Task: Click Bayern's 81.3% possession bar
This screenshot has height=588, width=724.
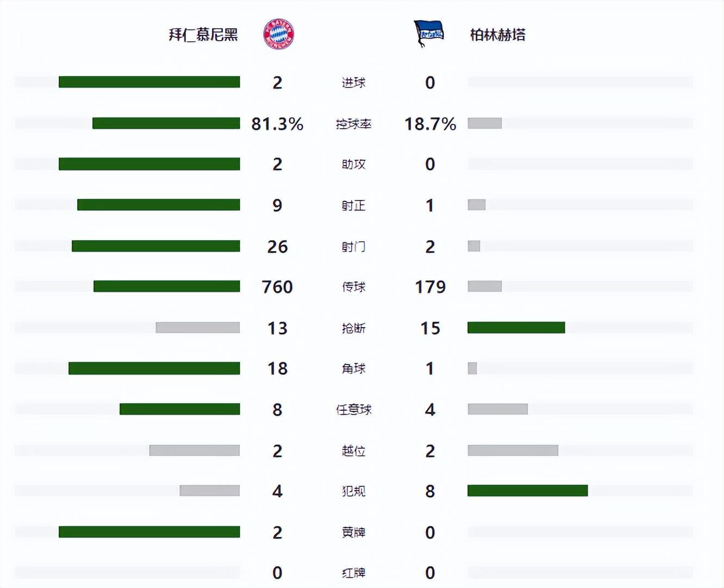Action: pos(166,123)
